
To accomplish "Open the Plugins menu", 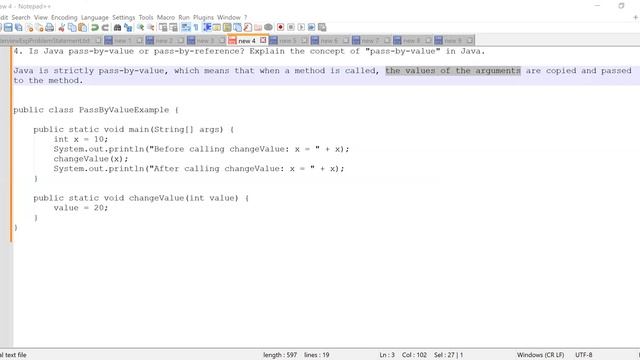I will 203,18.
